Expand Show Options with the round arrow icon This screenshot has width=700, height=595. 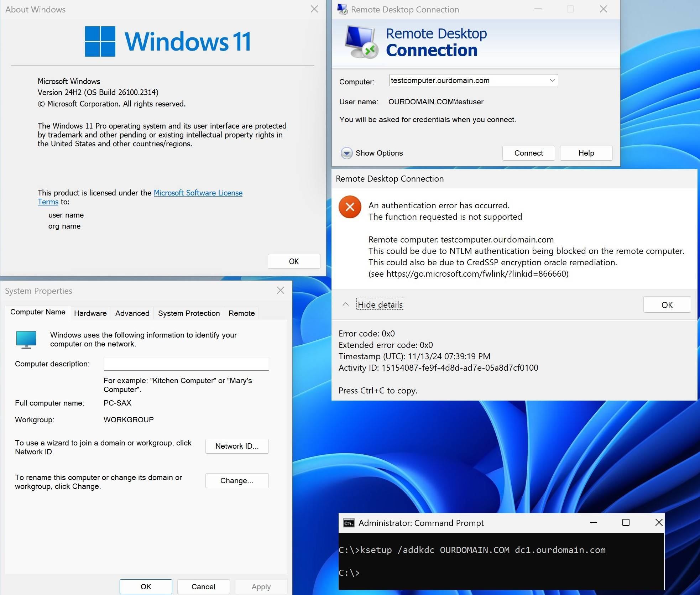coord(346,153)
